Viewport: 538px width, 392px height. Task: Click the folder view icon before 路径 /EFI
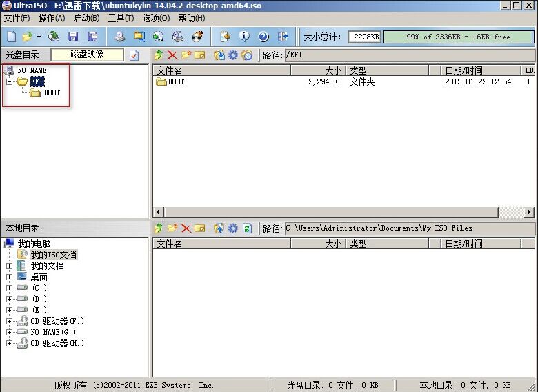246,55
